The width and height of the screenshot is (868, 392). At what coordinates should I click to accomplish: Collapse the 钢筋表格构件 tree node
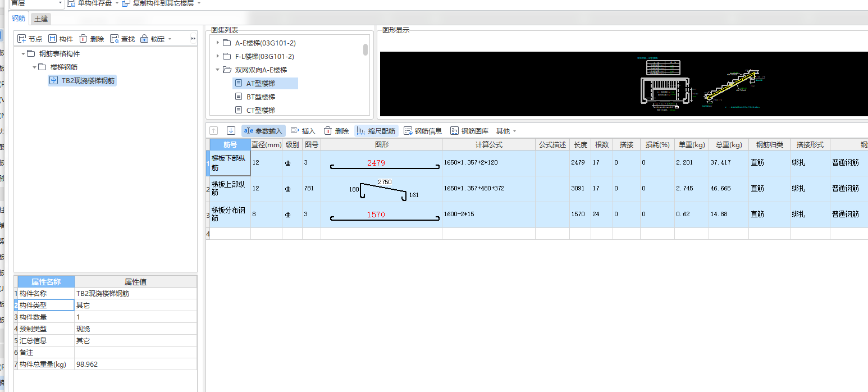coord(24,54)
